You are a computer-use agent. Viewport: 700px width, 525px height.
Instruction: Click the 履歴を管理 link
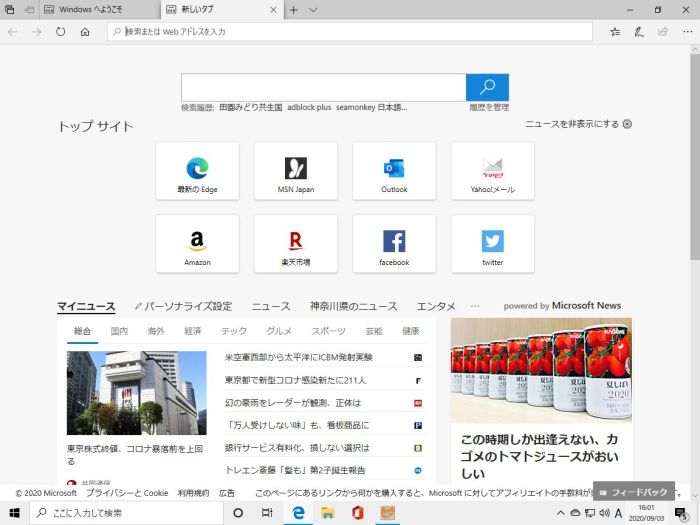pyautogui.click(x=489, y=107)
